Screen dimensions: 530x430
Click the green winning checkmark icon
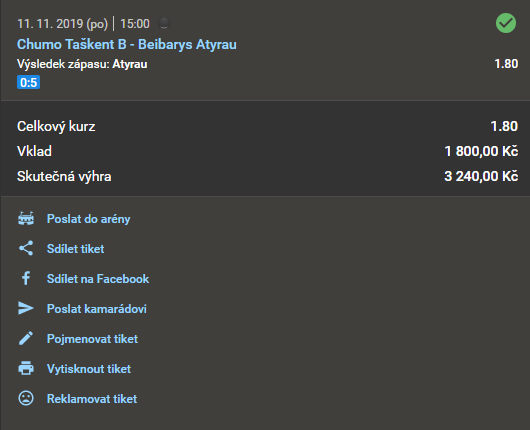(506, 23)
